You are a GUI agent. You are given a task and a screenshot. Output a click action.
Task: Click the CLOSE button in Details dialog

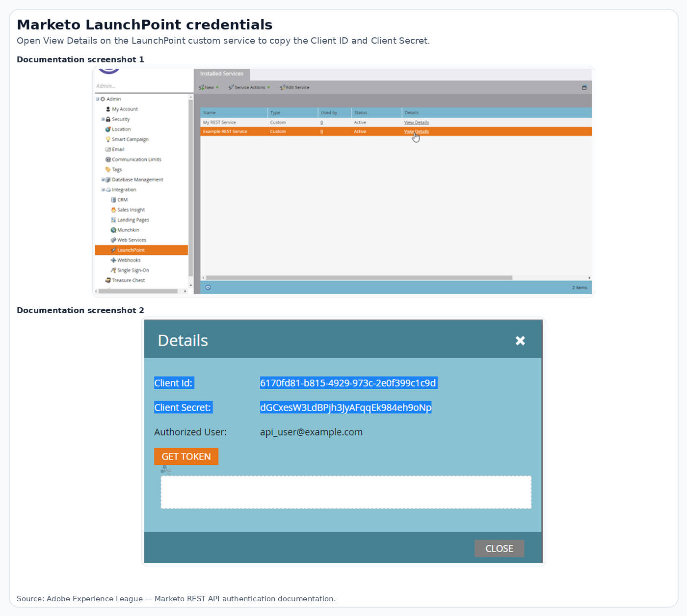pos(499,549)
